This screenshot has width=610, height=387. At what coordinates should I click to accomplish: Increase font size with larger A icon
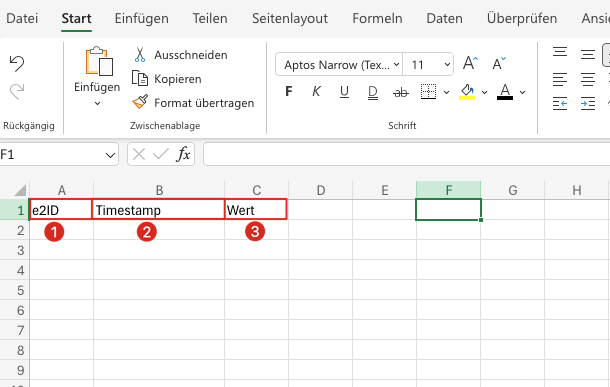[470, 63]
